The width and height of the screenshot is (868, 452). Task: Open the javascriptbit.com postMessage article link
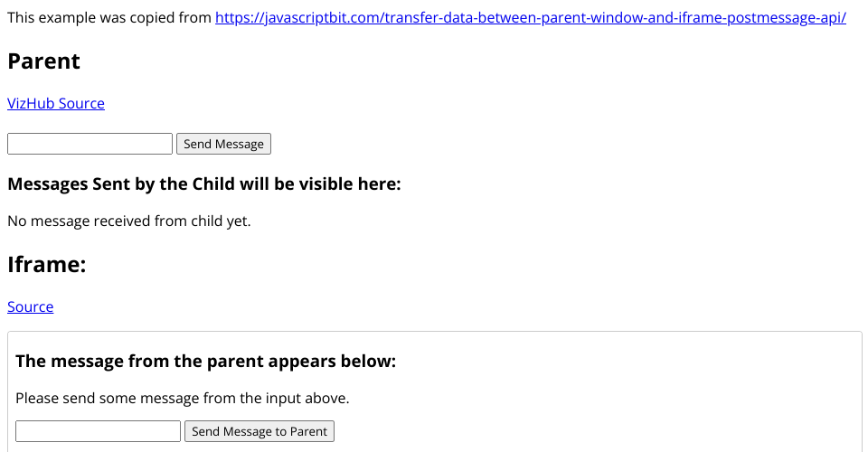tap(530, 18)
